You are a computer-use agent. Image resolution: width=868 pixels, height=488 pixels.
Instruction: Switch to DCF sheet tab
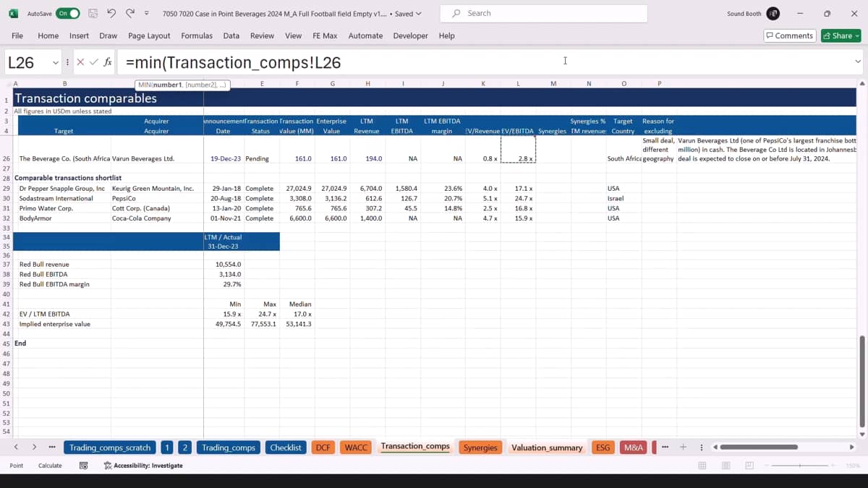tap(323, 448)
